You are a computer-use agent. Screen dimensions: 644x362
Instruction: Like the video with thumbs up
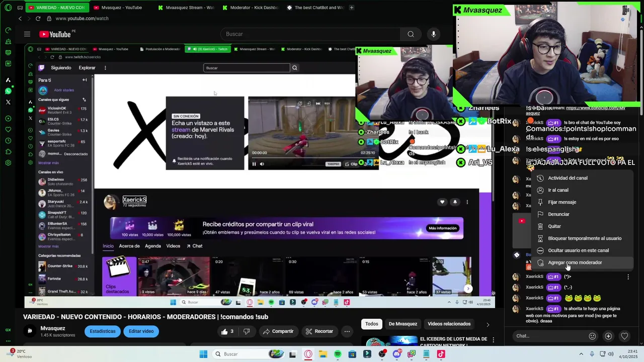point(227,331)
